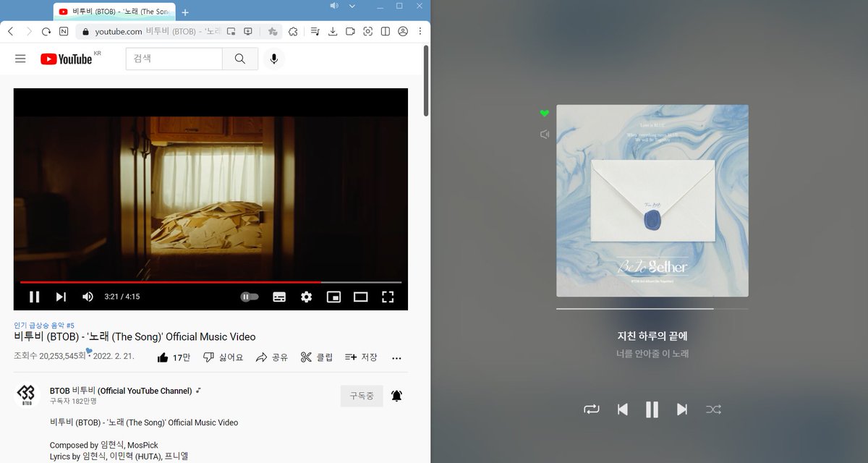Image resolution: width=868 pixels, height=463 pixels.
Task: Toggle the browser side panel icon
Action: coord(386,32)
